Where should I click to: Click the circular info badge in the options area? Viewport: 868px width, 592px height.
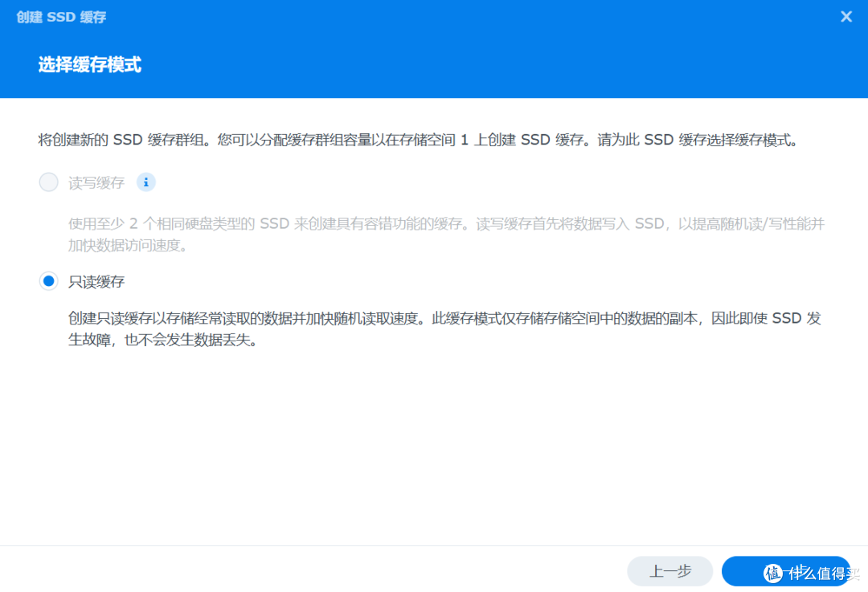(145, 182)
